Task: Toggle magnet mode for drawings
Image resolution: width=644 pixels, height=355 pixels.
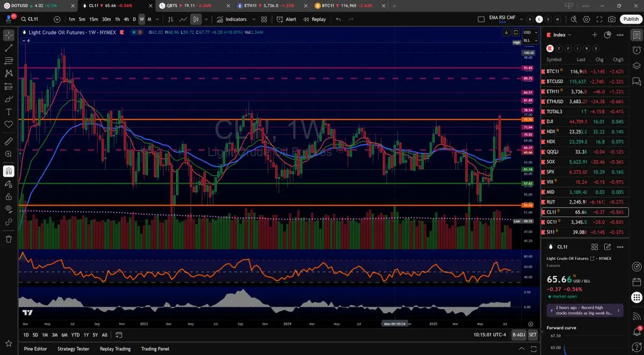Action: click(x=9, y=171)
